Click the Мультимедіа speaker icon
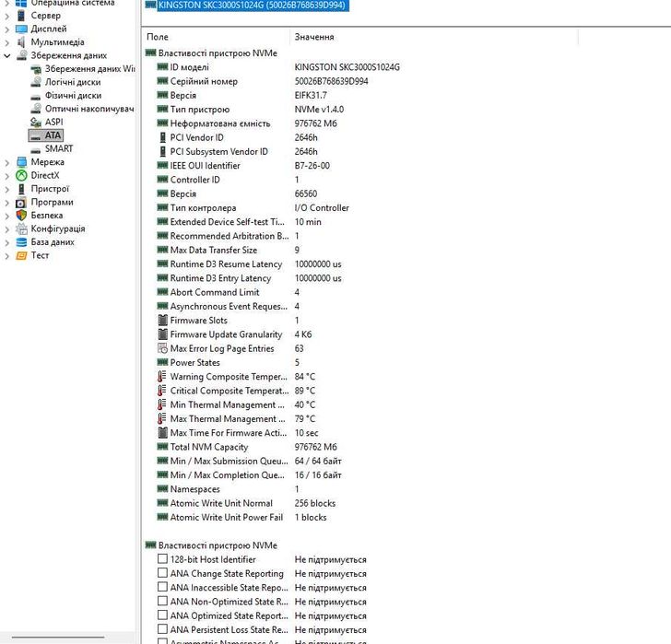Viewport: 671px width, 644px height. pos(21,41)
